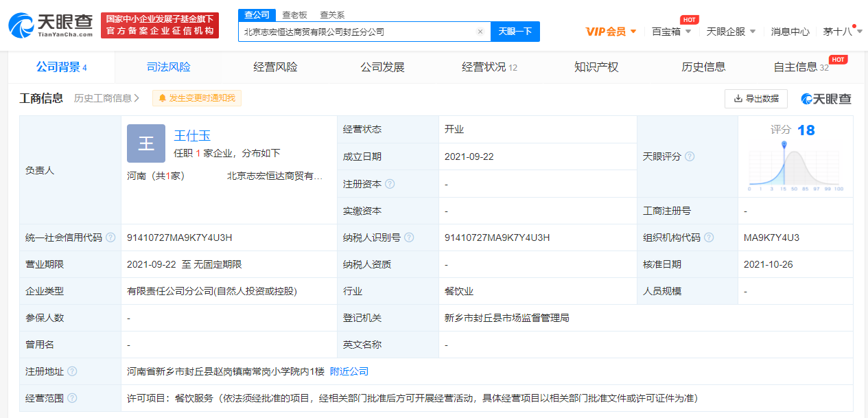Screen dimensions: 868x418
Task: Click the help icon beside 统一社会信用代码
Action: (x=110, y=237)
